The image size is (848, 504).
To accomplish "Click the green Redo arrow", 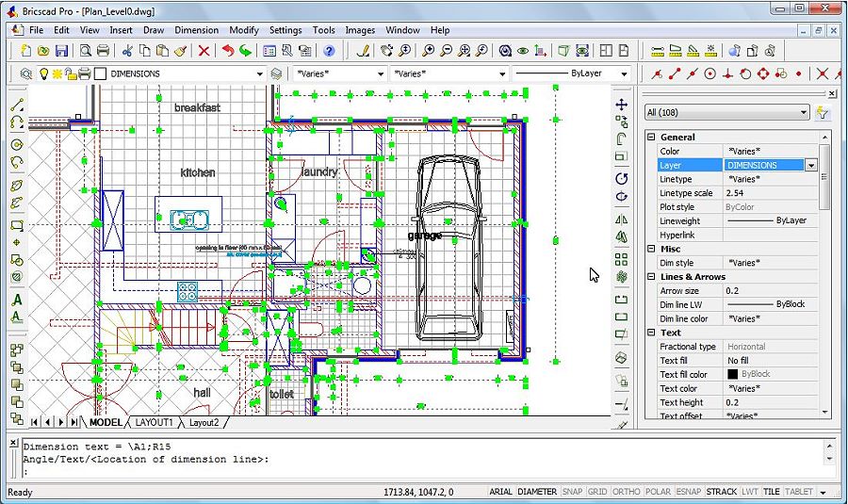I will point(246,51).
